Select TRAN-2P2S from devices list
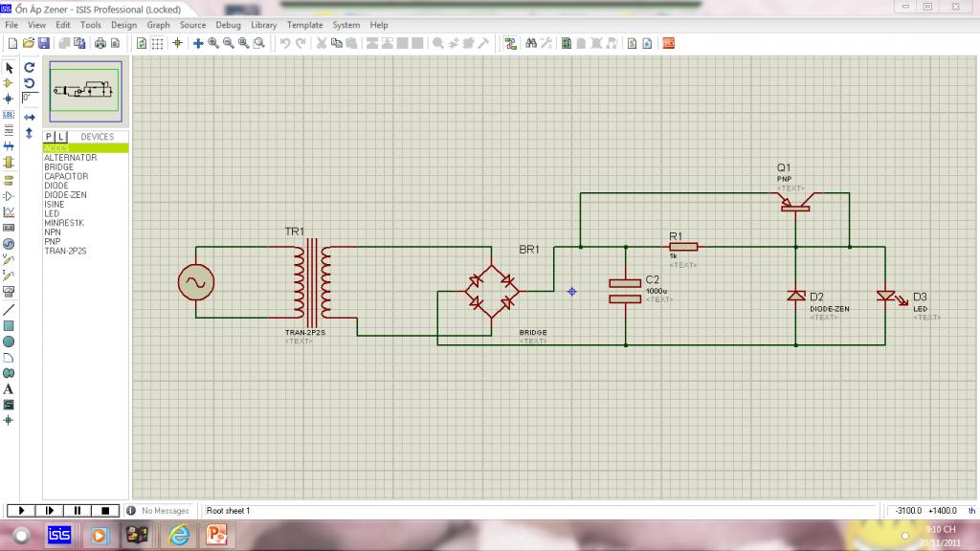 [65, 251]
